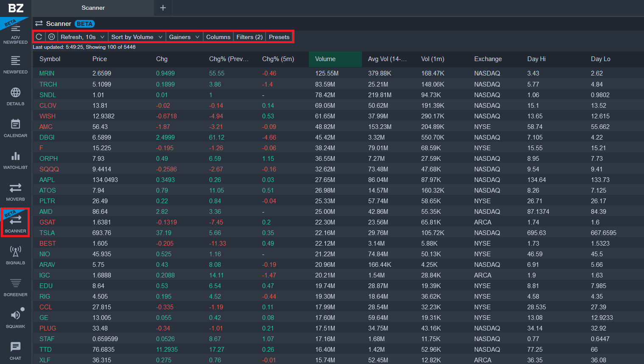This screenshot has height=364, width=644.
Task: Open the Presets button
Action: point(279,37)
